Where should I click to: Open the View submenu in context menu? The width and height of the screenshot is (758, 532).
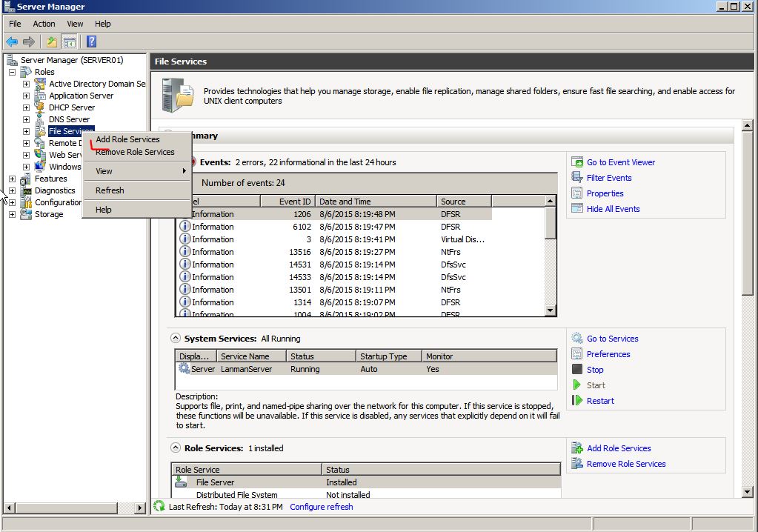pyautogui.click(x=137, y=171)
